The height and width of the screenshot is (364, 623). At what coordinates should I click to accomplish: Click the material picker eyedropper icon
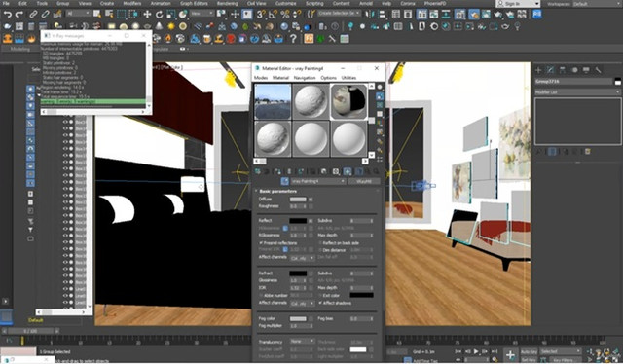pyautogui.click(x=284, y=181)
